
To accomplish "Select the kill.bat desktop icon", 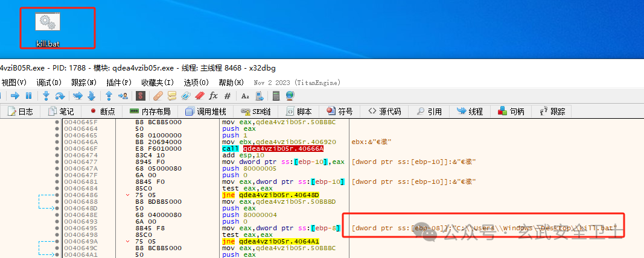I will click(x=48, y=29).
